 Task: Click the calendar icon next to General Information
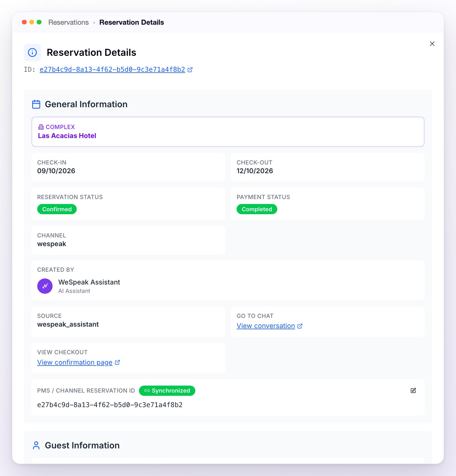click(x=36, y=104)
